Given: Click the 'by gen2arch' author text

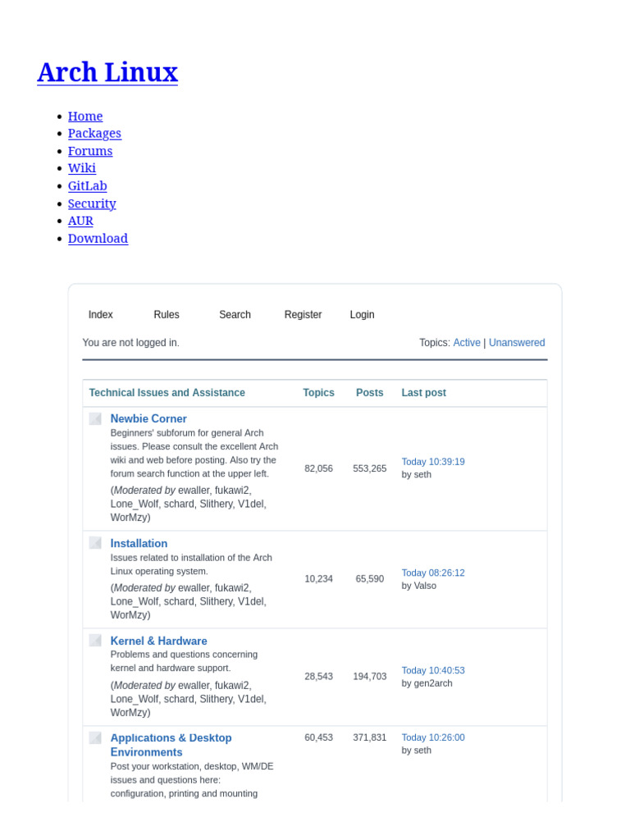Looking at the screenshot, I should point(427,683).
